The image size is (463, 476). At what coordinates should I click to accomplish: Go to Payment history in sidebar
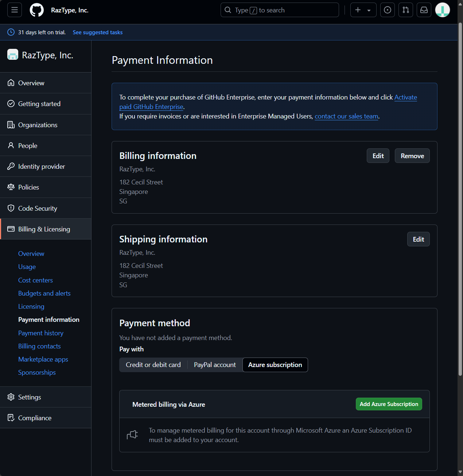41,333
